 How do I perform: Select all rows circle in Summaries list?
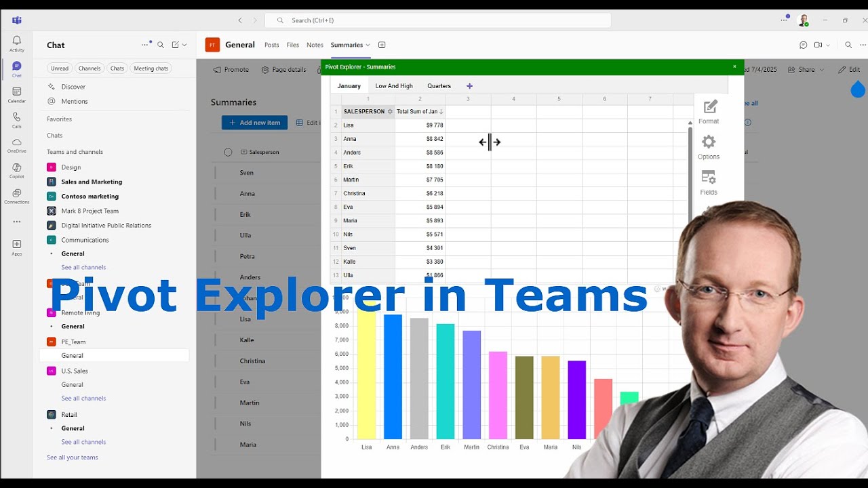pos(228,152)
